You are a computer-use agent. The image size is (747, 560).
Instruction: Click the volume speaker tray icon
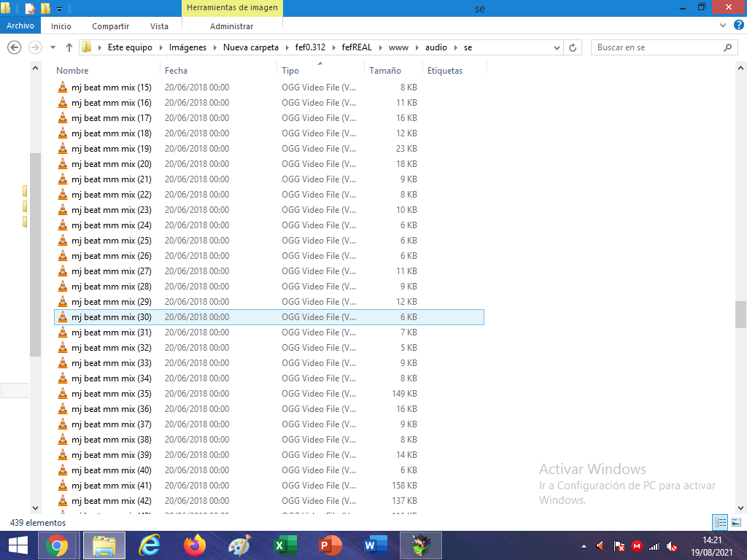(x=601, y=546)
